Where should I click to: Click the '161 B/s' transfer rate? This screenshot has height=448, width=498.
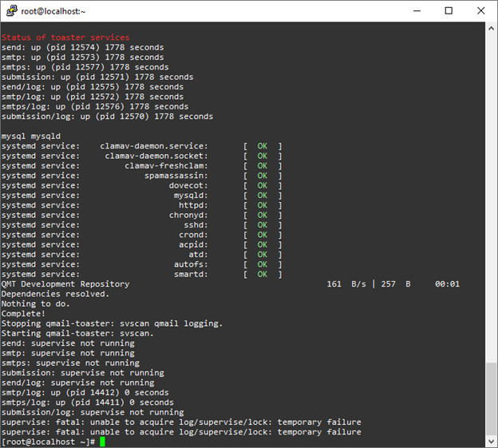(x=346, y=284)
